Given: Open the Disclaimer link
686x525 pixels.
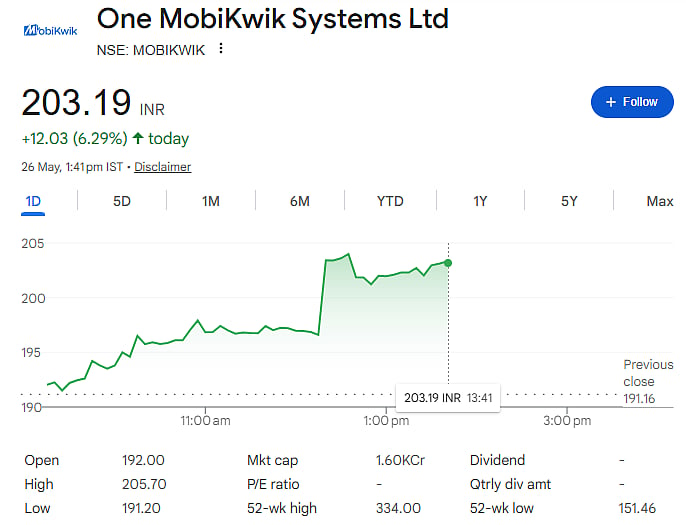Looking at the screenshot, I should point(162,167).
